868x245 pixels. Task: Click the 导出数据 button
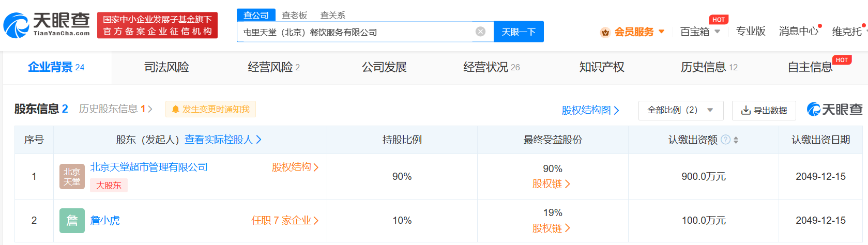(x=764, y=110)
